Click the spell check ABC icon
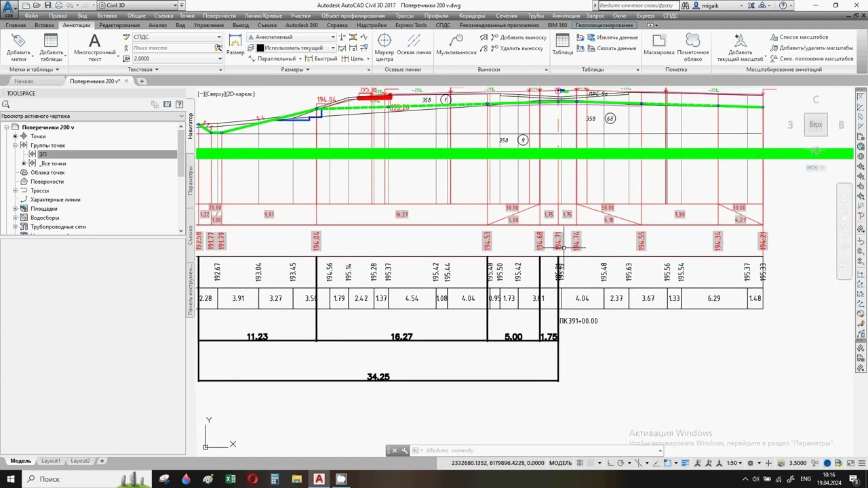The width and height of the screenshot is (868, 488). (x=127, y=37)
